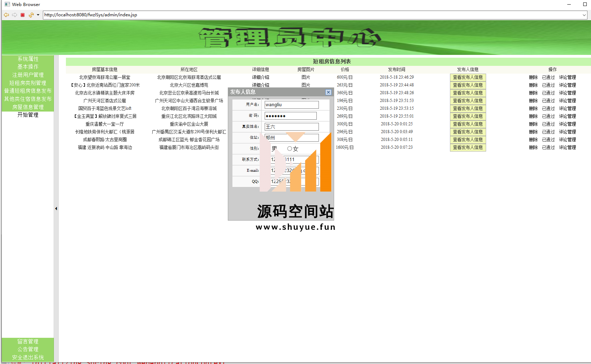Click 删除 for the 230元/日 listing
Image resolution: width=591 pixels, height=364 pixels.
click(x=533, y=108)
